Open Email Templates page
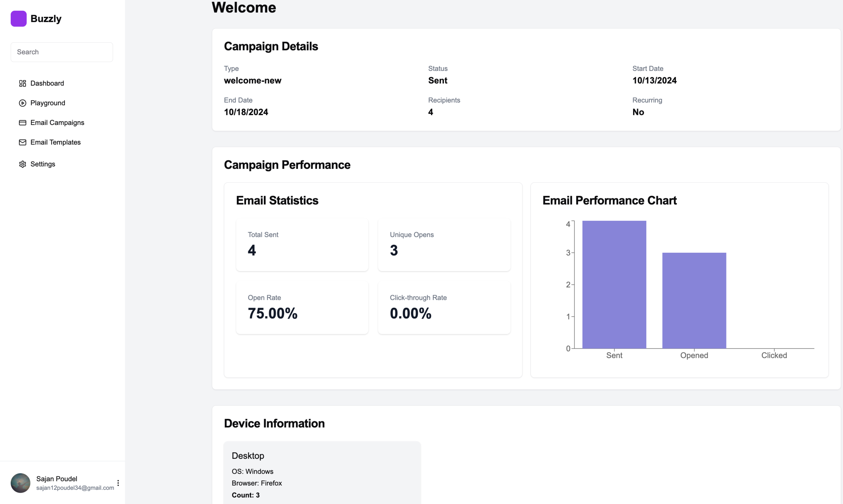This screenshot has width=843, height=504. pyautogui.click(x=56, y=142)
